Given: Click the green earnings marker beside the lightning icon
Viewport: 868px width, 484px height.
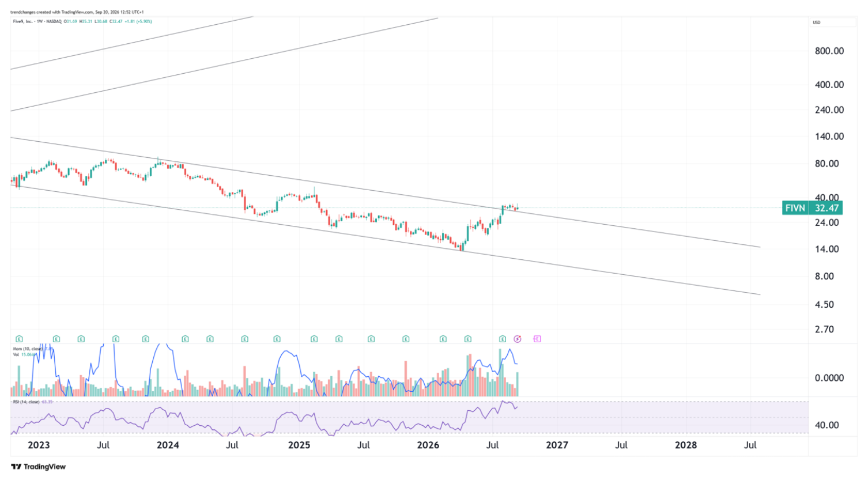Looking at the screenshot, I should 503,339.
